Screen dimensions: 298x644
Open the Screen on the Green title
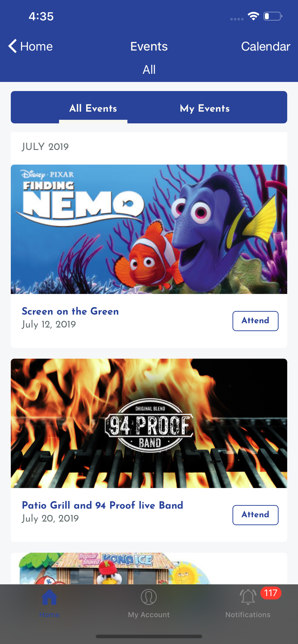[70, 311]
